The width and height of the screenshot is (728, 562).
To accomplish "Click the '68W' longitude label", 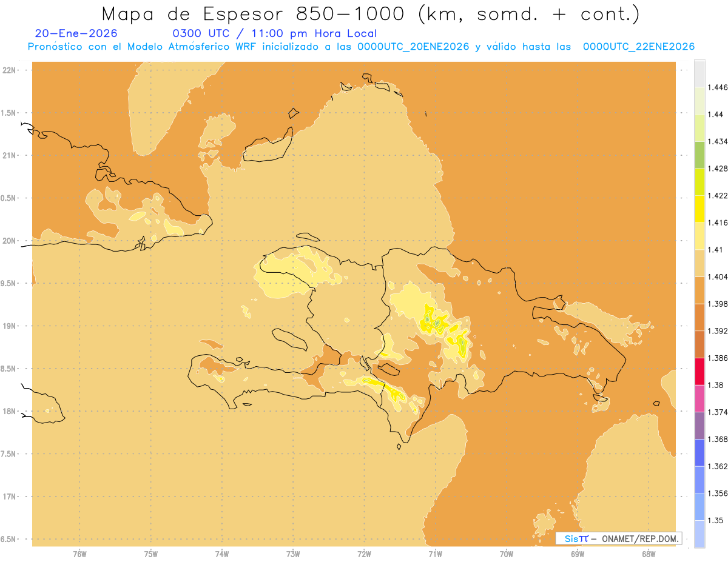I will pos(649,554).
